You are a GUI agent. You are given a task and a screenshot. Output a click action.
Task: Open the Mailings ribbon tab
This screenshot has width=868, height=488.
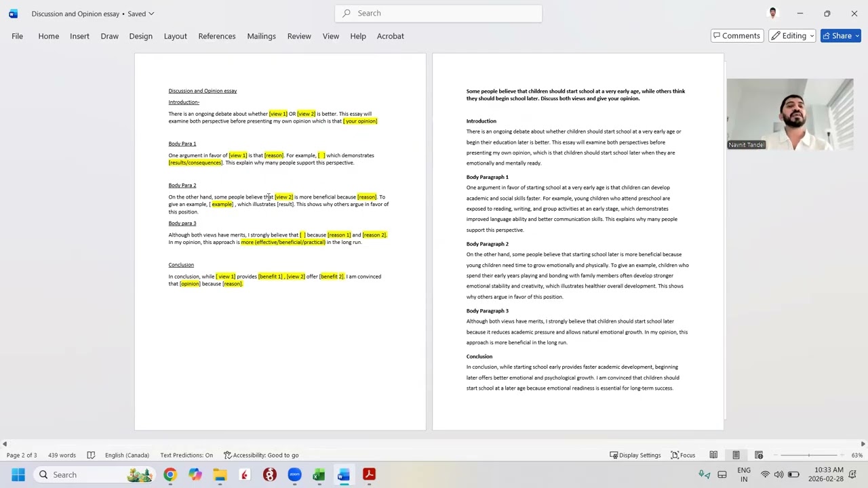(x=261, y=36)
